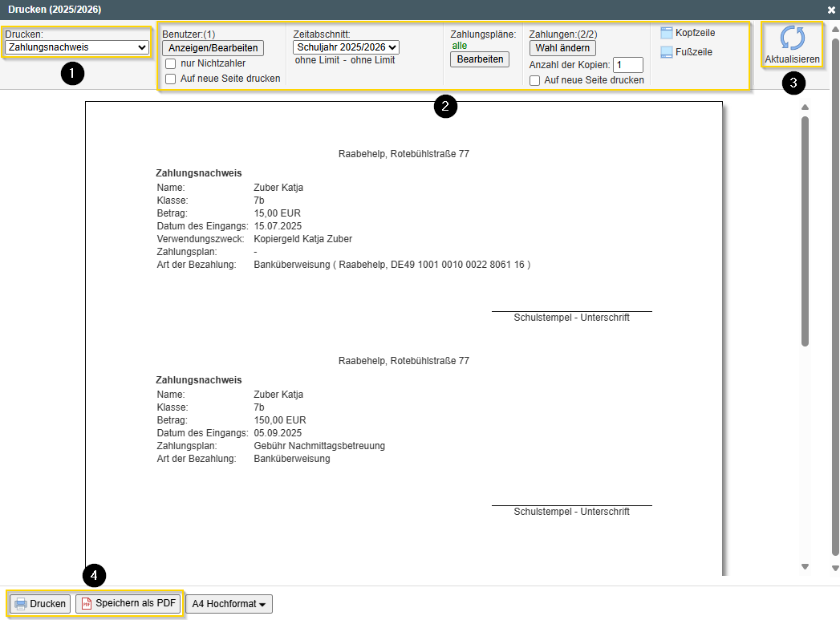The width and height of the screenshot is (840, 620).
Task: Click the Aktualisieren refresh icon
Action: pos(792,39)
